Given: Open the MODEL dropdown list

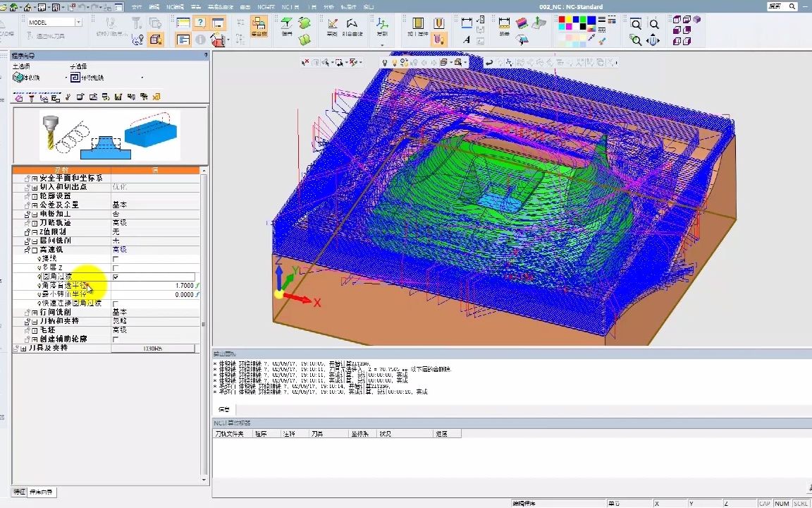Looking at the screenshot, I should pos(78,23).
